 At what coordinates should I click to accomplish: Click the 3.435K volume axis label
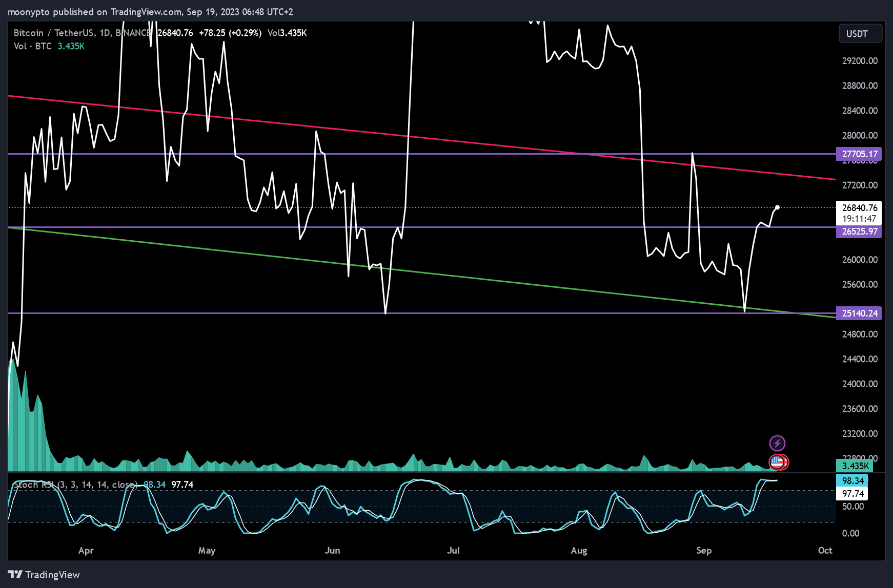[855, 466]
